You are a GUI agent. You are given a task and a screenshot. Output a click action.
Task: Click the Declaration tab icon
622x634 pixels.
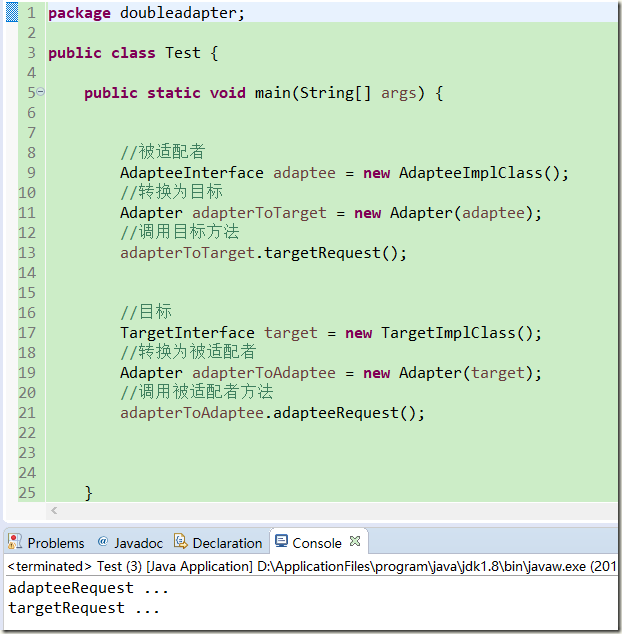[x=181, y=541]
